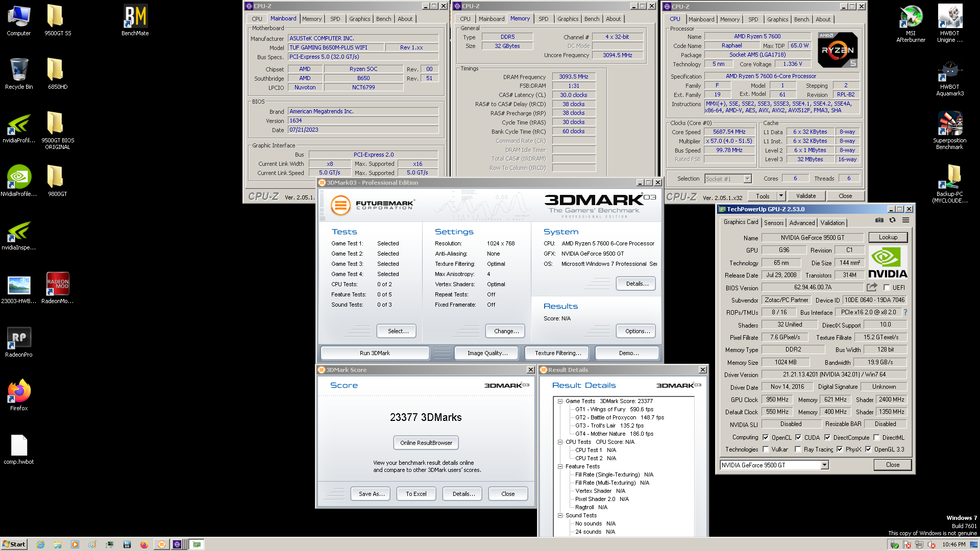The height and width of the screenshot is (551, 980).
Task: Open the 9500GT SS folder
Action: click(x=58, y=20)
